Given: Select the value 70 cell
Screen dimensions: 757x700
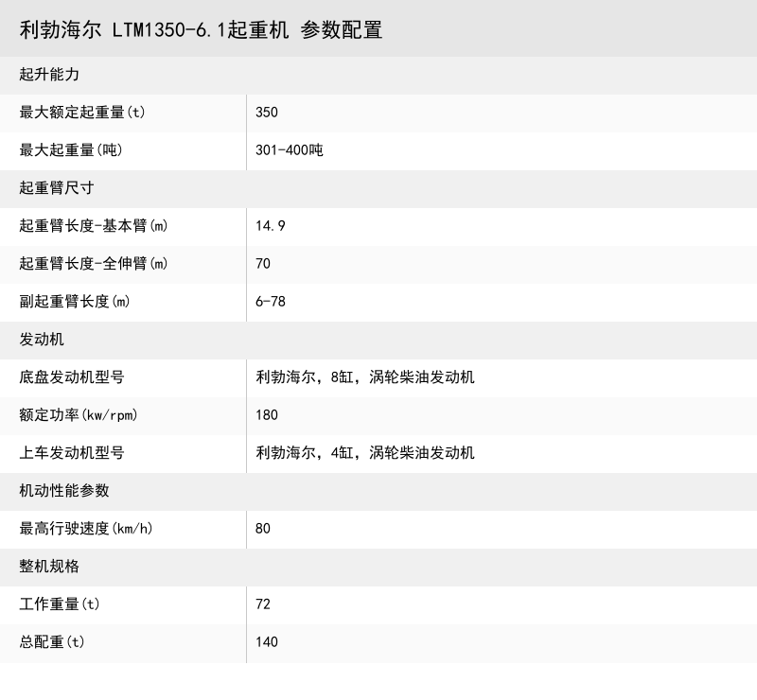Looking at the screenshot, I should click(262, 264).
